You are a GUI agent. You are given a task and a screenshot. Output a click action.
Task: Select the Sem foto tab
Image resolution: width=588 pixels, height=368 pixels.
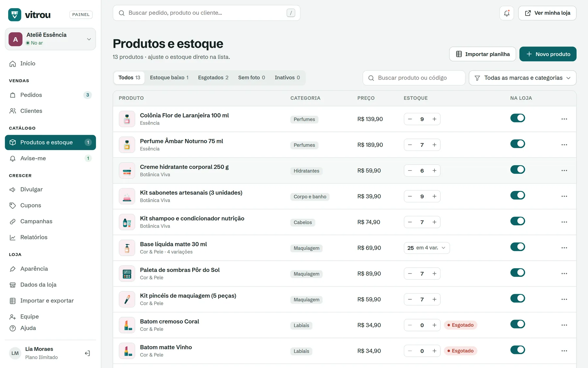point(252,78)
